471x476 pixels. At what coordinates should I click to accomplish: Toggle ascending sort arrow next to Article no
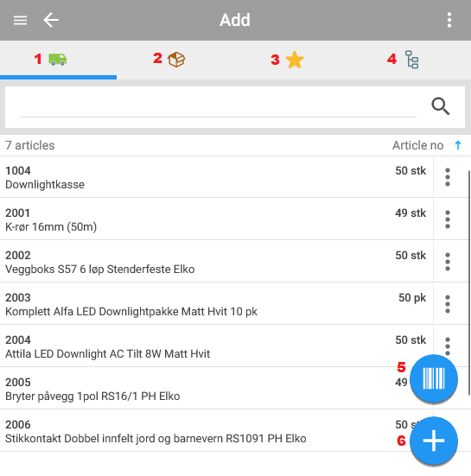pyautogui.click(x=458, y=145)
